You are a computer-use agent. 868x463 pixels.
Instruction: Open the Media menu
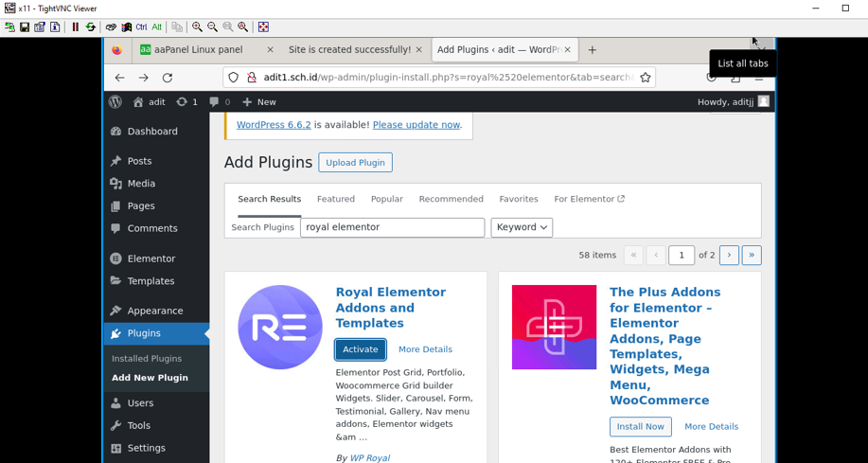157,184
